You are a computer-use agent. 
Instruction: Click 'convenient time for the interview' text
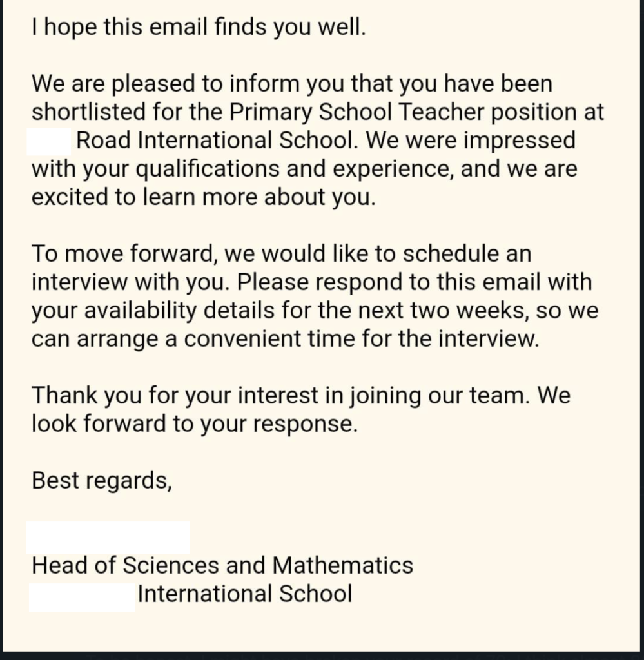362,339
